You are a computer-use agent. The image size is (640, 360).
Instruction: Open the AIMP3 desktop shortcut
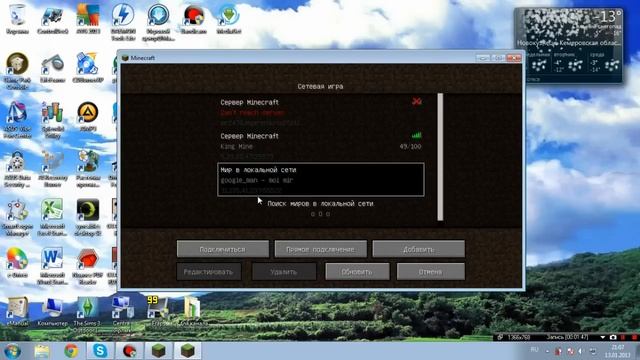(x=88, y=116)
